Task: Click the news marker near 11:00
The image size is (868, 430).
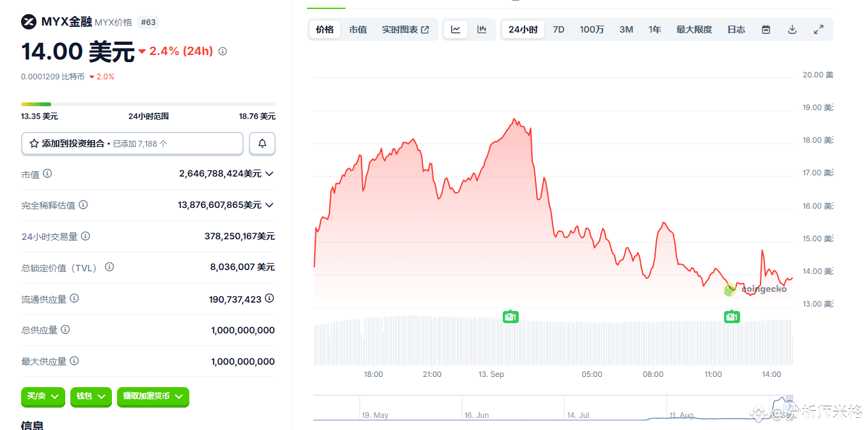Action: 732,316
